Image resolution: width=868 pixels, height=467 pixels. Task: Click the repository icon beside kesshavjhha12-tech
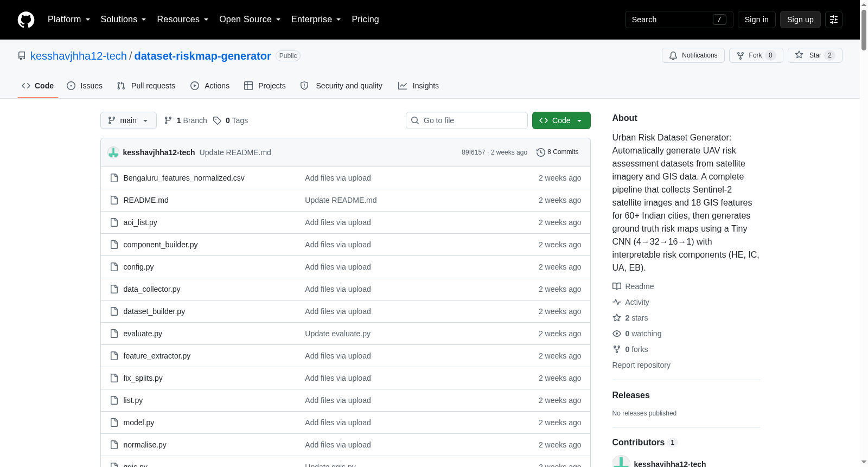coord(22,56)
